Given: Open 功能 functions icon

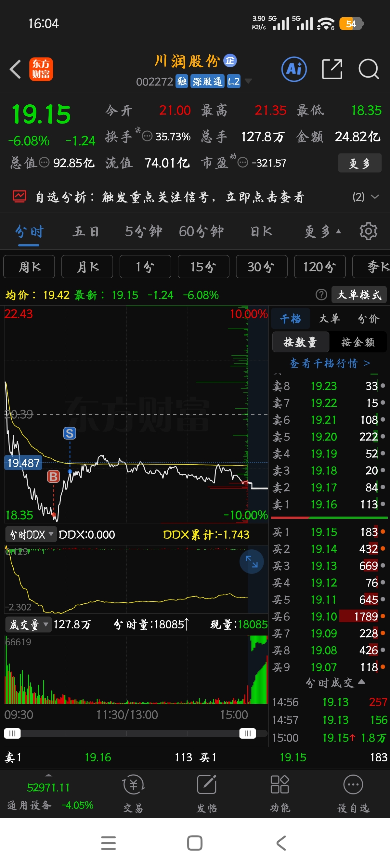Looking at the screenshot, I should (280, 794).
